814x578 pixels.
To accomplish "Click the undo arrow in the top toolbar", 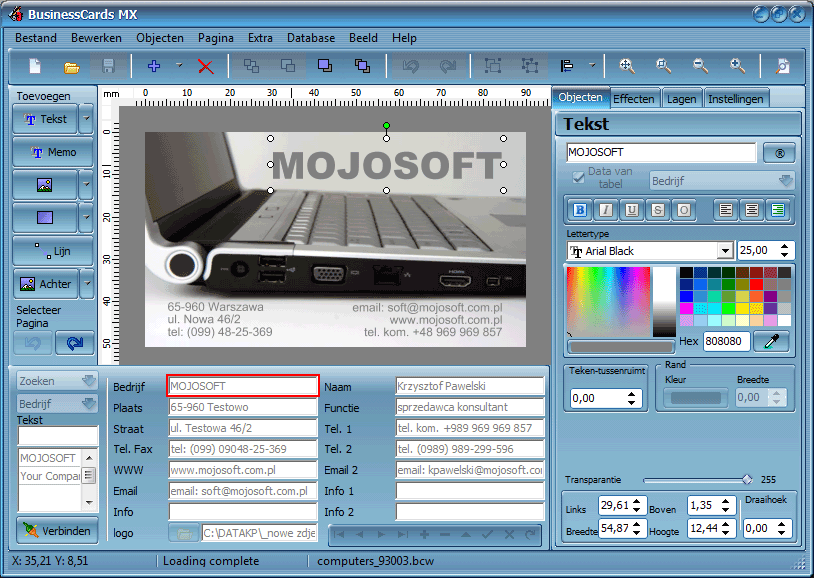I will coord(410,66).
